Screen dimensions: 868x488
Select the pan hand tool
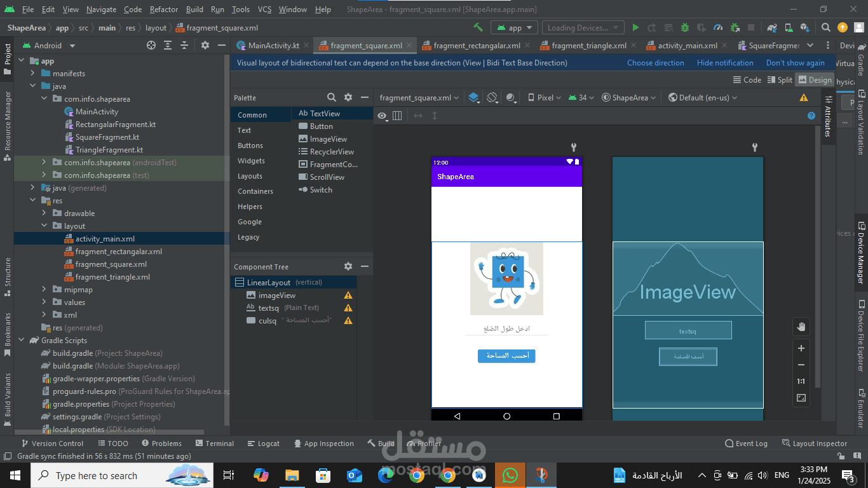801,327
